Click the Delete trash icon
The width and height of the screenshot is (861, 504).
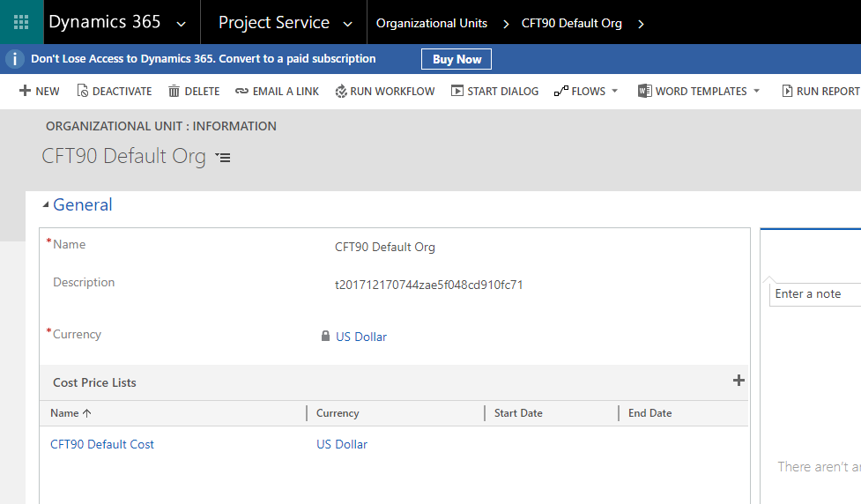point(174,91)
